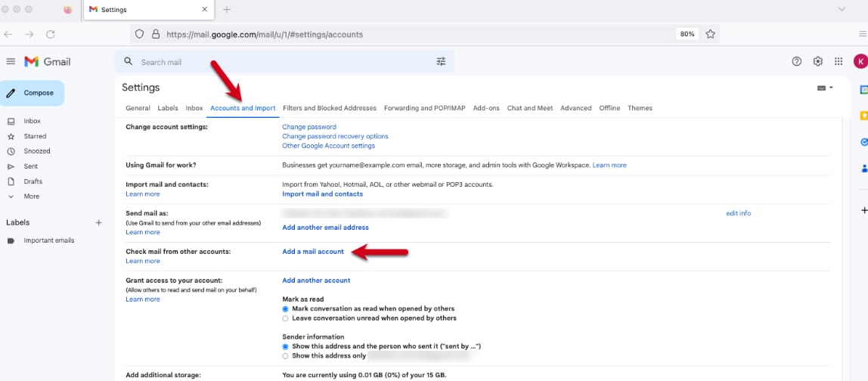Open Forwarding and POP/IMAP tab
This screenshot has width=868, height=381.
[x=425, y=108]
